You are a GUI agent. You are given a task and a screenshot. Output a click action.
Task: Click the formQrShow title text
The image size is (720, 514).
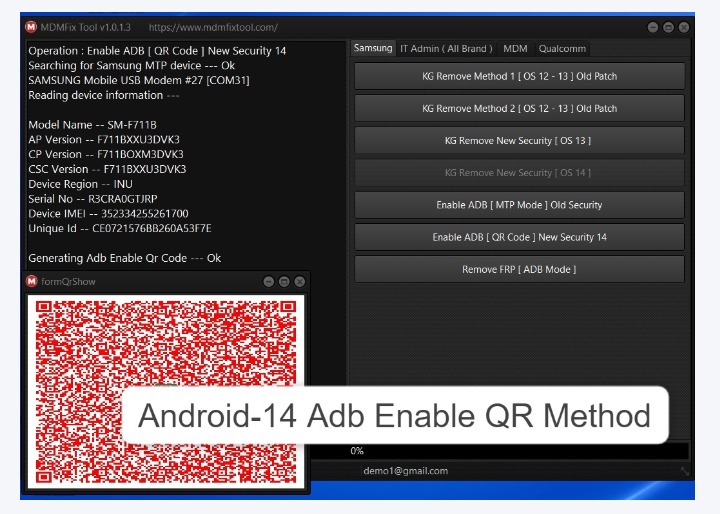68,281
